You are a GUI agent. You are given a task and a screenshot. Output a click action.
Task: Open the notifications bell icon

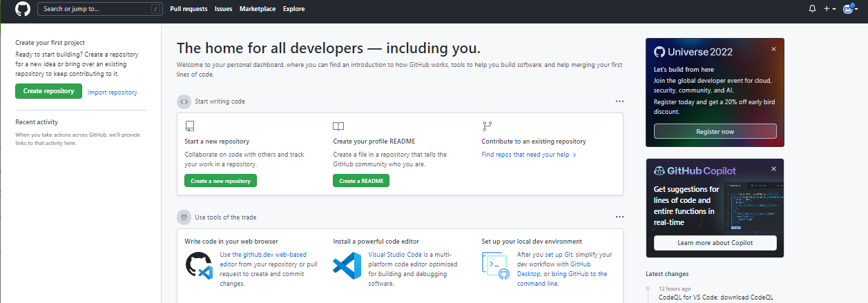(x=812, y=9)
